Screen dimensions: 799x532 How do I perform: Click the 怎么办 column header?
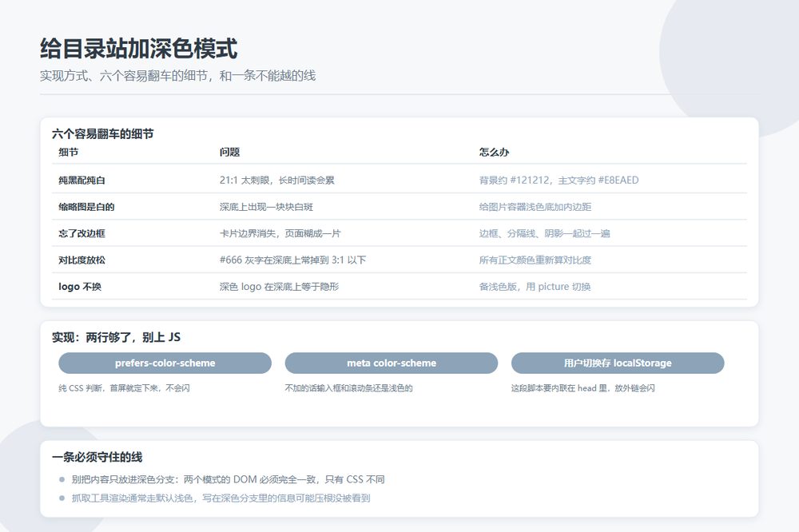coord(495,153)
